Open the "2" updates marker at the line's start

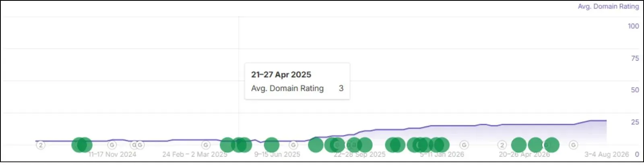pyautogui.click(x=40, y=145)
